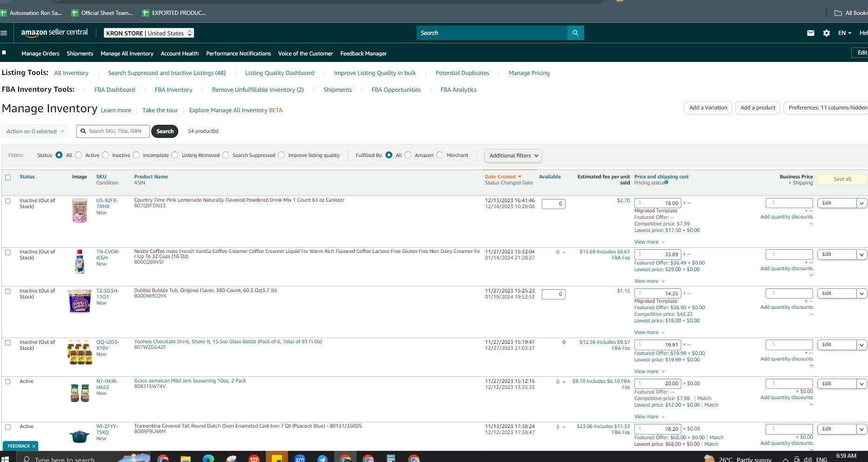Select the Inactive status radio button
Screen dimensions: 868x462
106,155
